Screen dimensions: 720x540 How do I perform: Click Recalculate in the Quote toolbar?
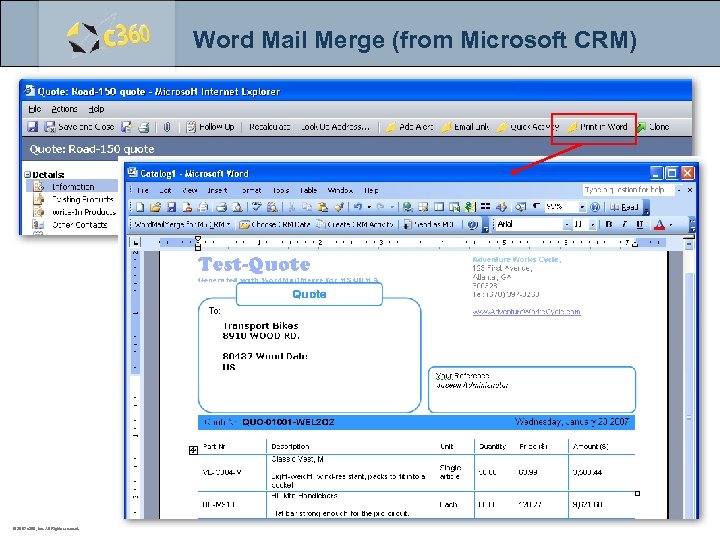coord(270,127)
